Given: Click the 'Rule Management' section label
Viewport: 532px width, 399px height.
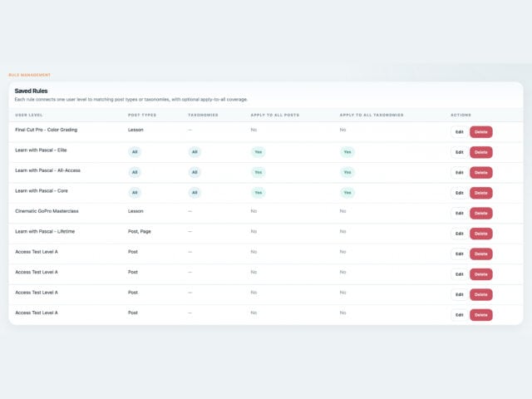Looking at the screenshot, I should click(x=30, y=75).
